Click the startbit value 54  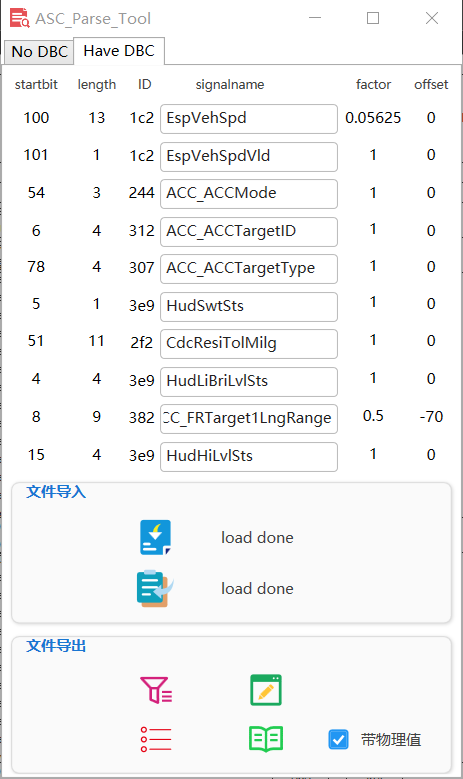[36, 193]
